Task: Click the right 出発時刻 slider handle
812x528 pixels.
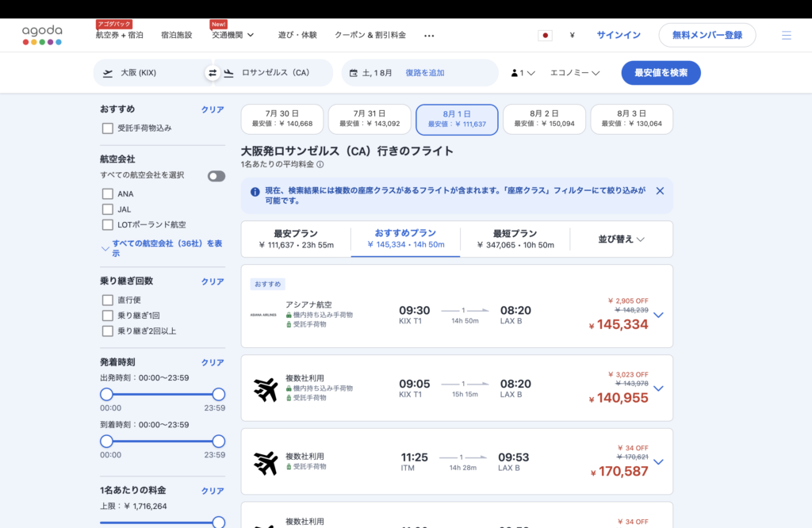Action: tap(219, 394)
